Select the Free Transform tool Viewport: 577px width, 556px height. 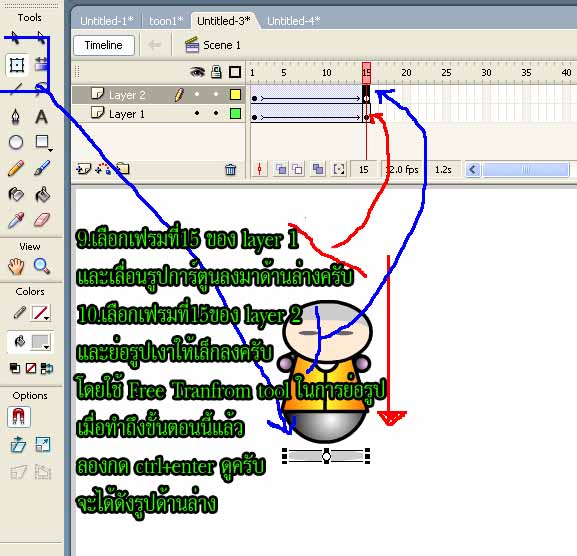point(17,65)
